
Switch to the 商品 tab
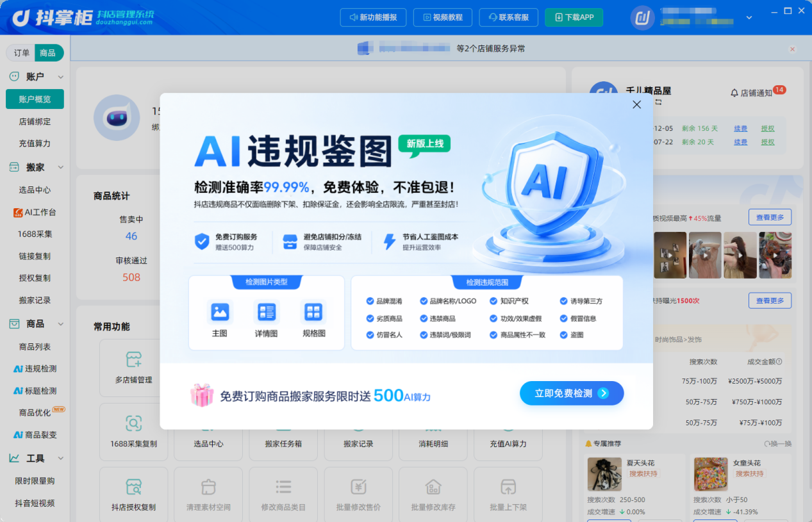click(x=48, y=53)
